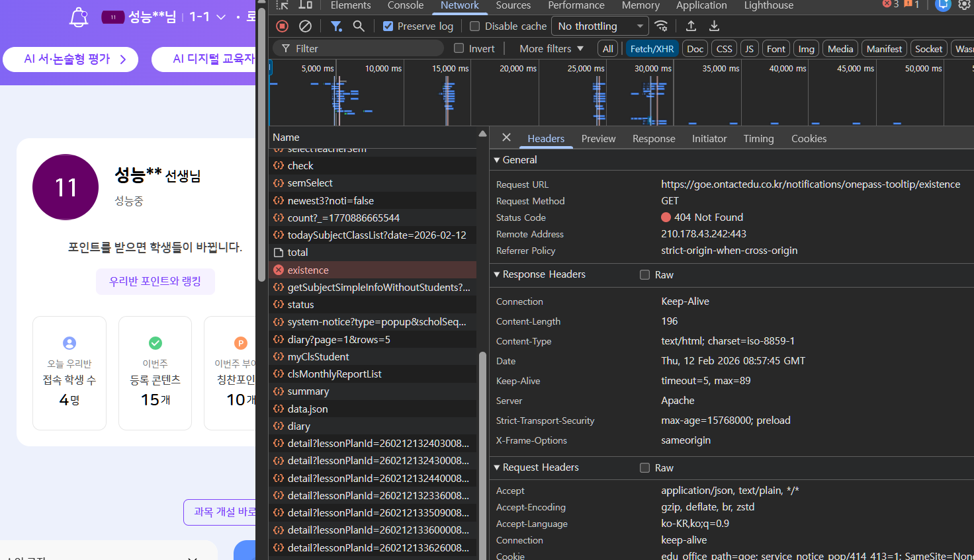Collapse the Response Headers section
This screenshot has width=974, height=560.
coord(497,274)
